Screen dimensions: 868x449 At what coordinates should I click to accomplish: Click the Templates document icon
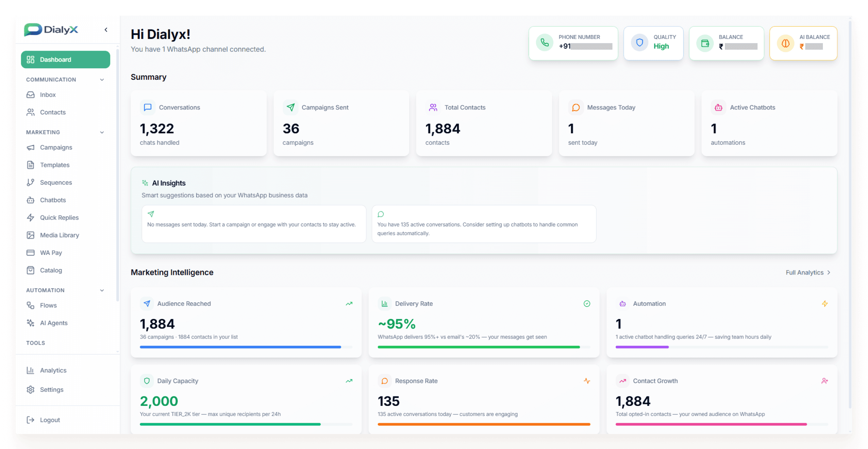pos(31,165)
